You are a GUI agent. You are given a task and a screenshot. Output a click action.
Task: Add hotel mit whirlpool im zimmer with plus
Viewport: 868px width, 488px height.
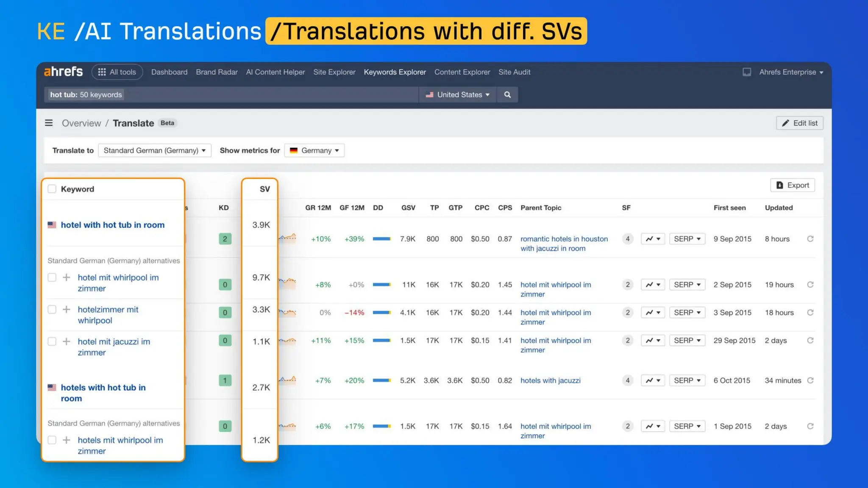click(x=67, y=277)
